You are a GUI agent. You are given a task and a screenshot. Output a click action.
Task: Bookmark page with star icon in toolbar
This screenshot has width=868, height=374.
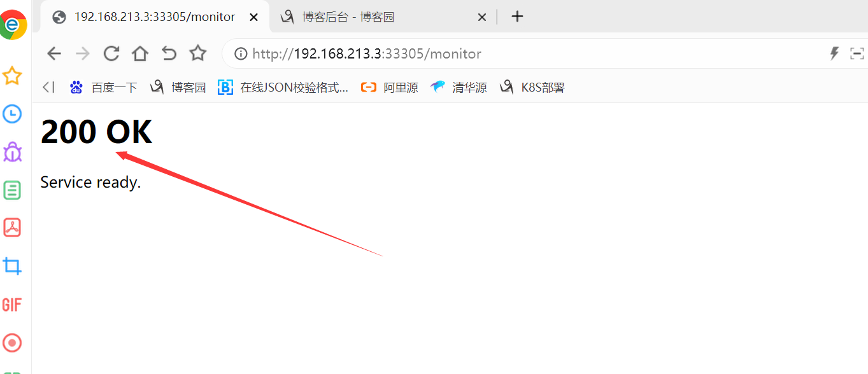(x=198, y=53)
